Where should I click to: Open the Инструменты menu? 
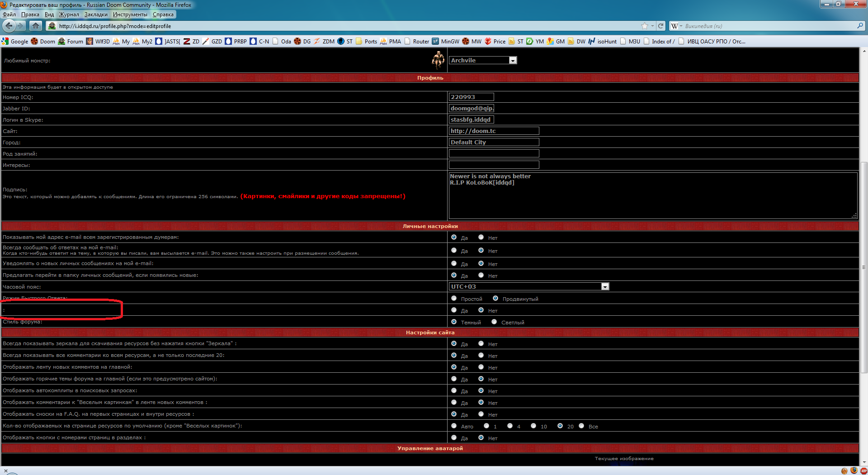130,14
